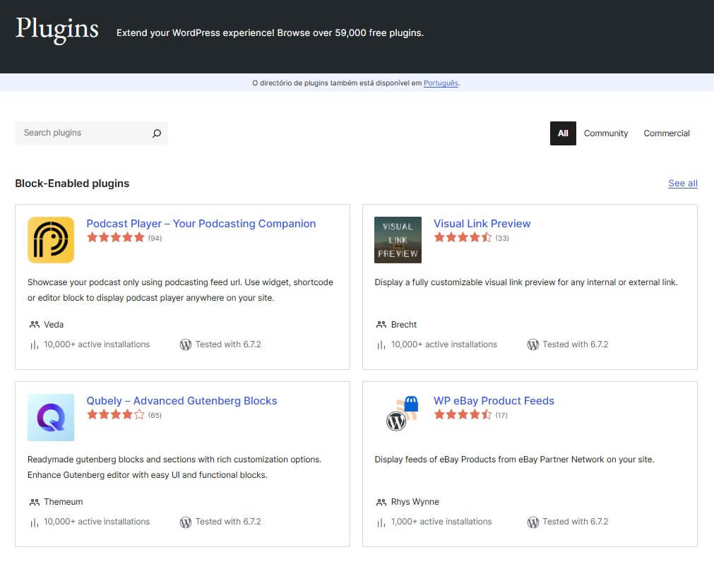The width and height of the screenshot is (714, 588).
Task: Click the author icon beside Brecht
Action: (x=381, y=325)
